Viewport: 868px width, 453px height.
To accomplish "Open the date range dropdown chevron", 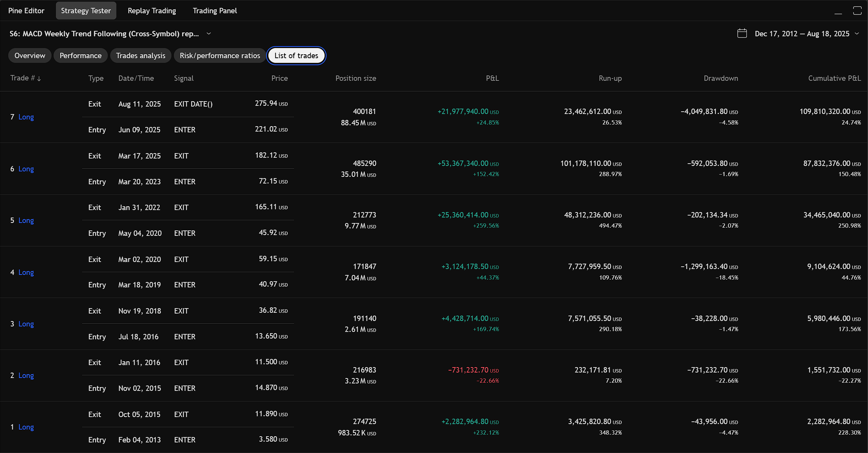I will click(857, 34).
